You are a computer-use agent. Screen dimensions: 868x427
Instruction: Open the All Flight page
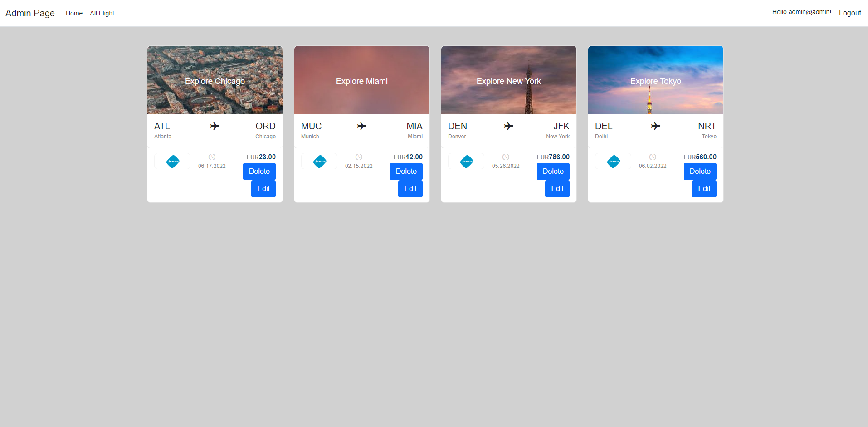pyautogui.click(x=102, y=13)
